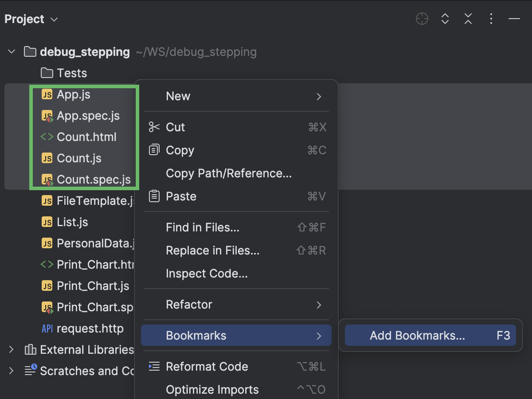The image size is (532, 399).
Task: Open the Project panel options kebab menu
Action: pos(491,19)
